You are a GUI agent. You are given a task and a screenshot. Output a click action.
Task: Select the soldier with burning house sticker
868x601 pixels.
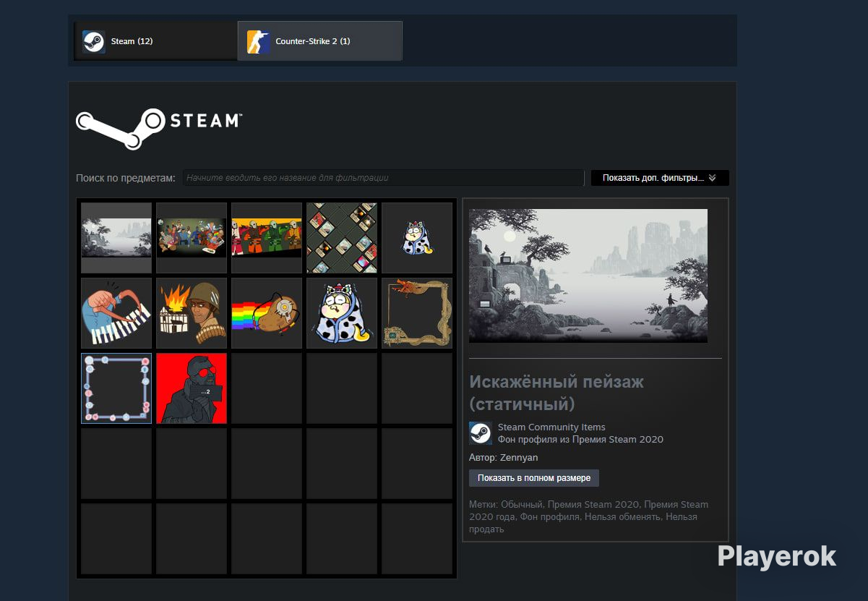(x=192, y=313)
